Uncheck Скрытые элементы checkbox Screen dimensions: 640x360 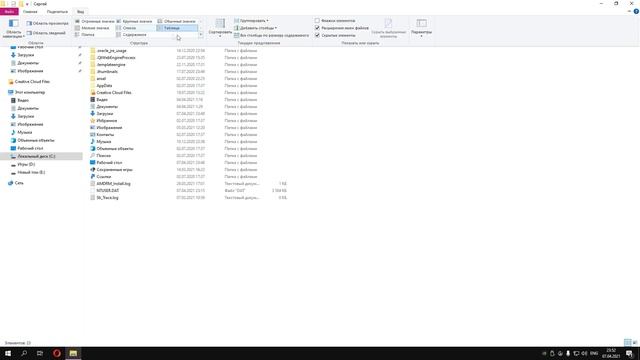(x=317, y=35)
